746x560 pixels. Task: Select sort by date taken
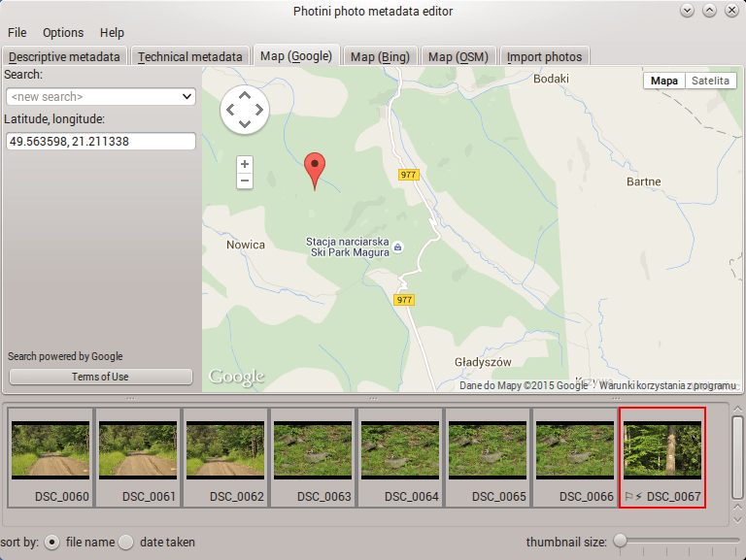click(x=125, y=542)
